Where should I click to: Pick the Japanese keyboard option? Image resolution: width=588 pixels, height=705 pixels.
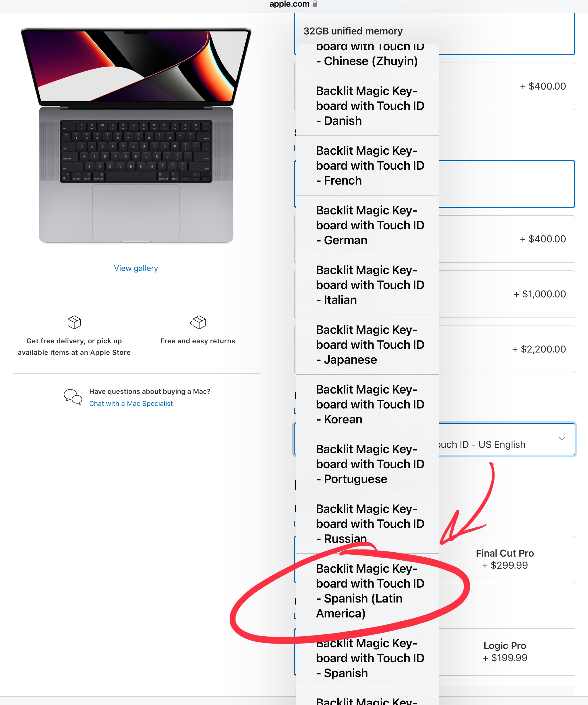click(x=367, y=345)
